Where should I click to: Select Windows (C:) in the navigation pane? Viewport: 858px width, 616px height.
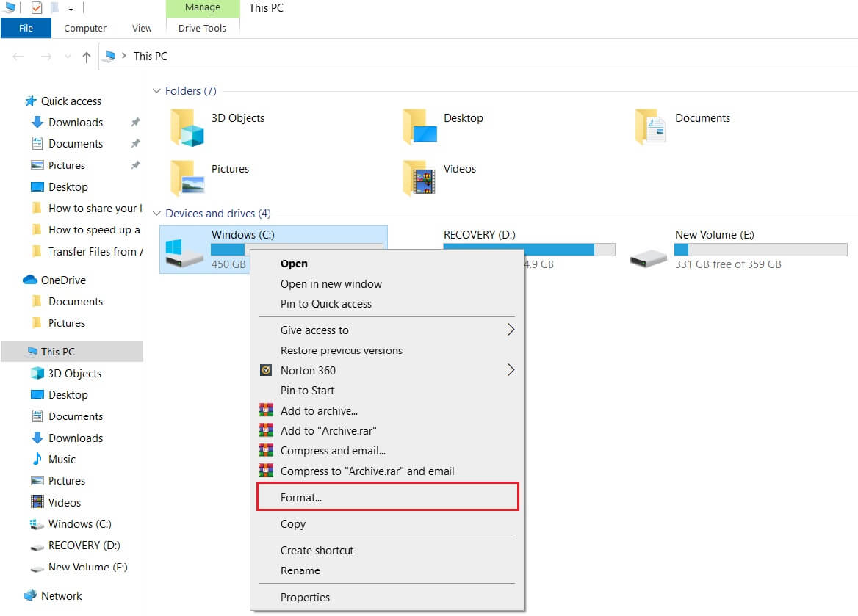point(71,524)
